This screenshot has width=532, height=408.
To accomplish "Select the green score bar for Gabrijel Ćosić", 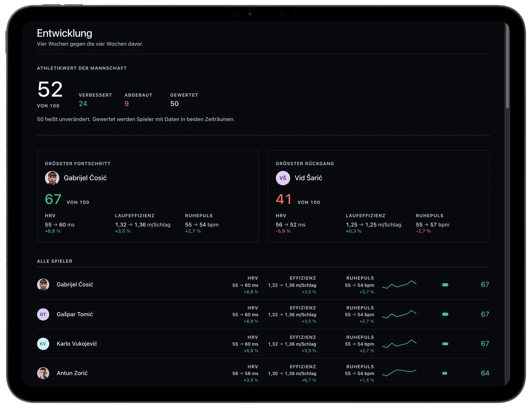I will 445,285.
